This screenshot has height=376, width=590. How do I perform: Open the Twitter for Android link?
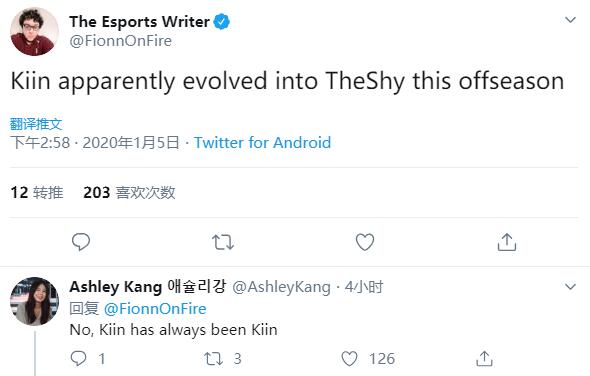click(262, 143)
